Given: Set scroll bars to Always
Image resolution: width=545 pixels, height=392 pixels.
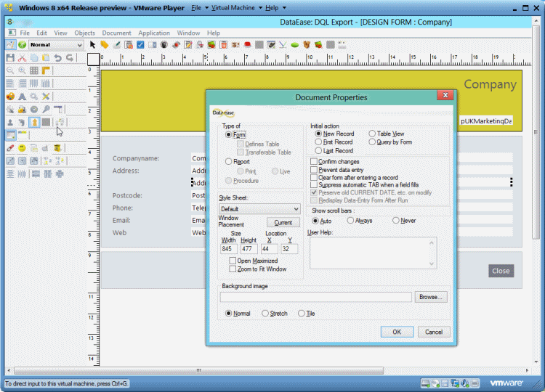Looking at the screenshot, I should click(x=350, y=221).
